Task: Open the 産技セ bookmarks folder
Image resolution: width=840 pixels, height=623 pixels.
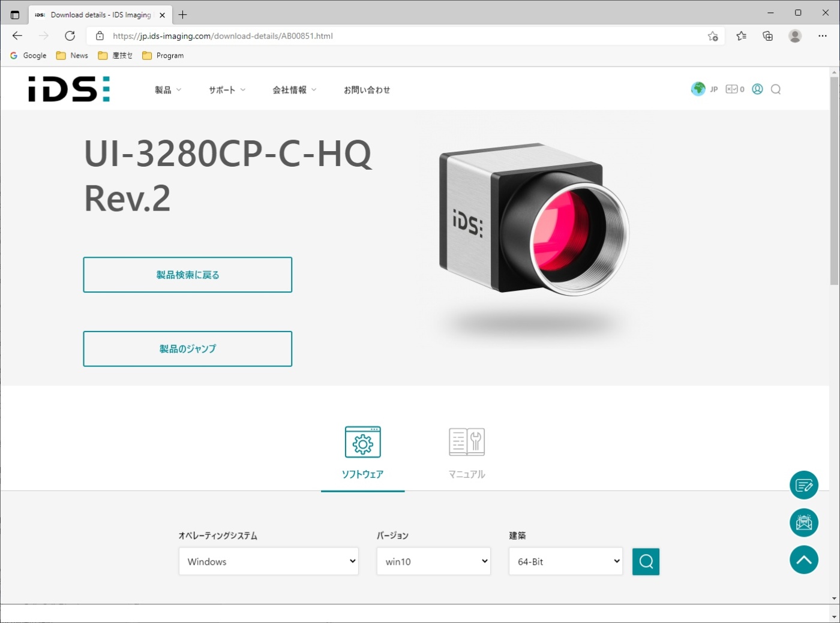Action: [115, 56]
